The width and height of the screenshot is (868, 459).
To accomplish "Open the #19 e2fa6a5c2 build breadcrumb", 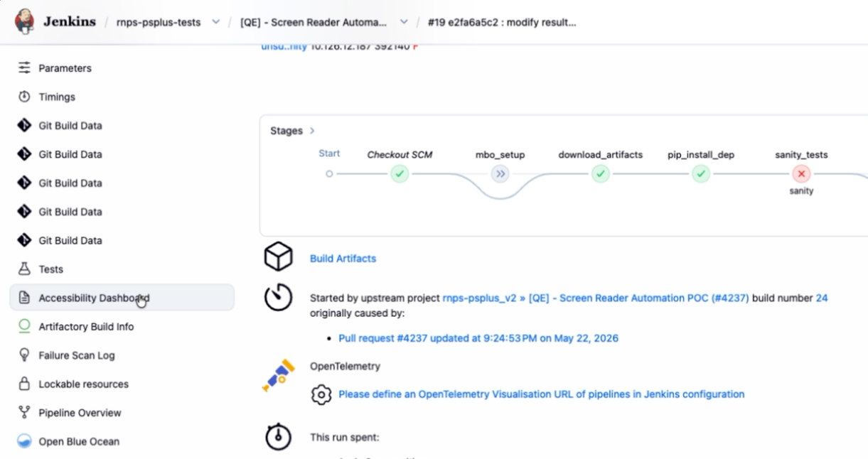I will pos(502,22).
